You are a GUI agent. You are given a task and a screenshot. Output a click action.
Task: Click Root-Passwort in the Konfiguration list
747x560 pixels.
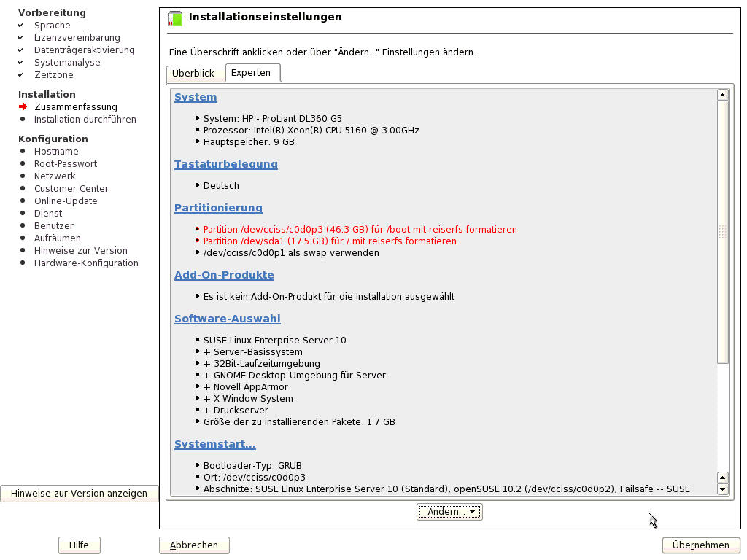[x=66, y=164]
